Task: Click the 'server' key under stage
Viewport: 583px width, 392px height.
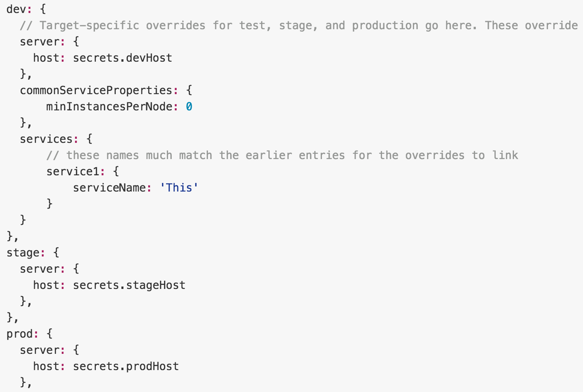Action: point(39,269)
